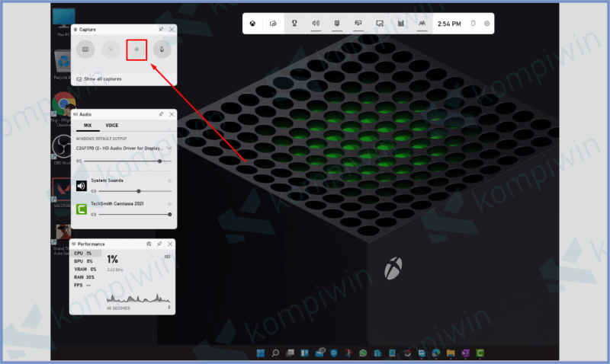This screenshot has width=610, height=364.
Task: Open the Mail app on the taskbar
Action: [x=319, y=353]
